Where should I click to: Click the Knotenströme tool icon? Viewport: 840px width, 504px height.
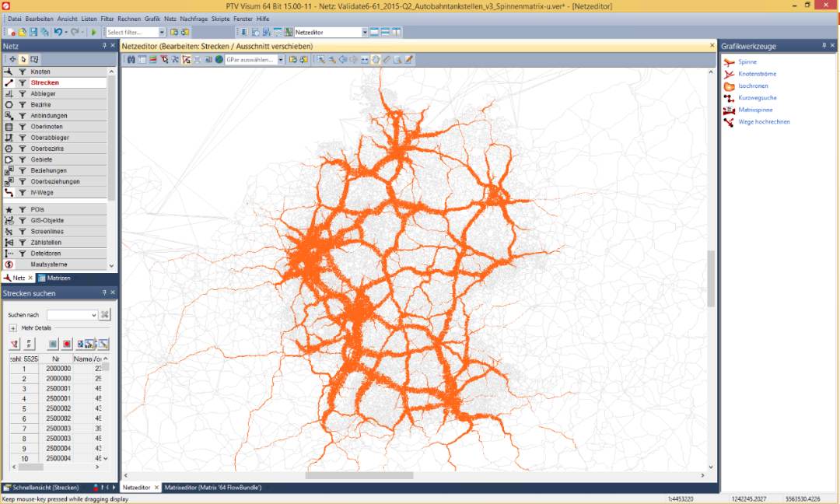[x=729, y=74]
